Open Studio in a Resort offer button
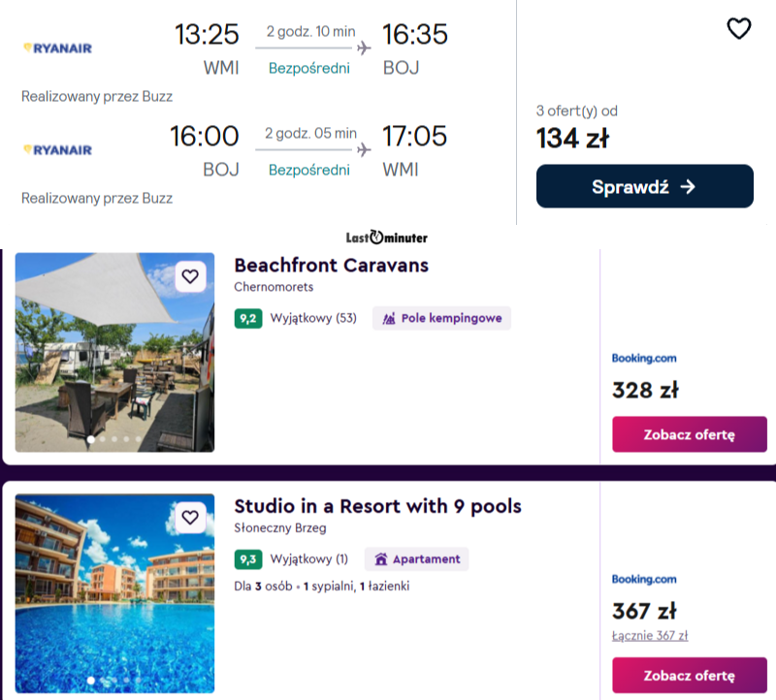Image resolution: width=776 pixels, height=700 pixels. [x=689, y=675]
